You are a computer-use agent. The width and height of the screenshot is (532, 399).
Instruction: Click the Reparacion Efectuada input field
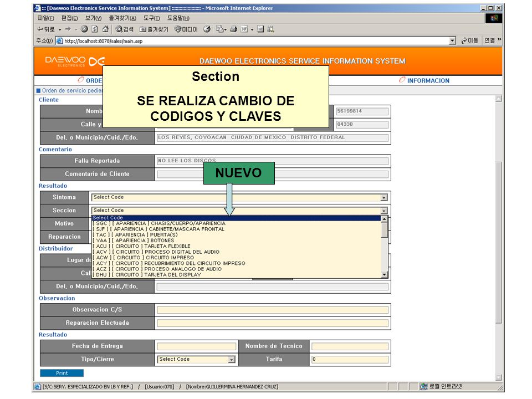[273, 323]
